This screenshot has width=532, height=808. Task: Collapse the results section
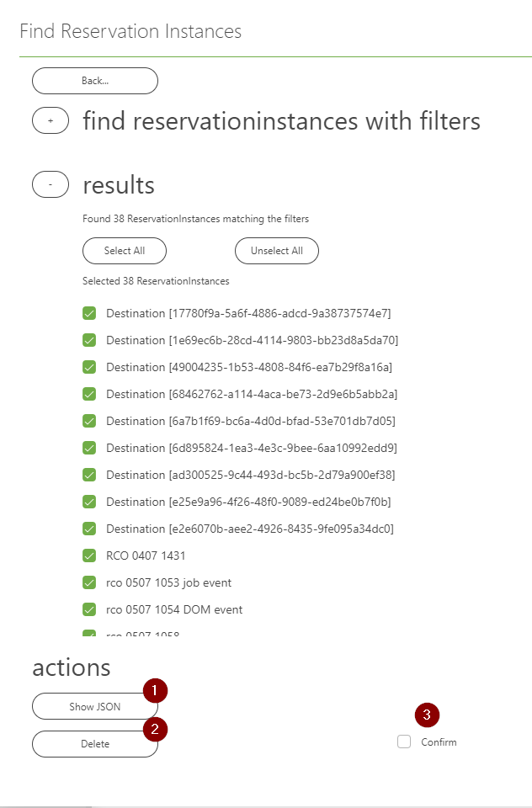[x=51, y=184]
